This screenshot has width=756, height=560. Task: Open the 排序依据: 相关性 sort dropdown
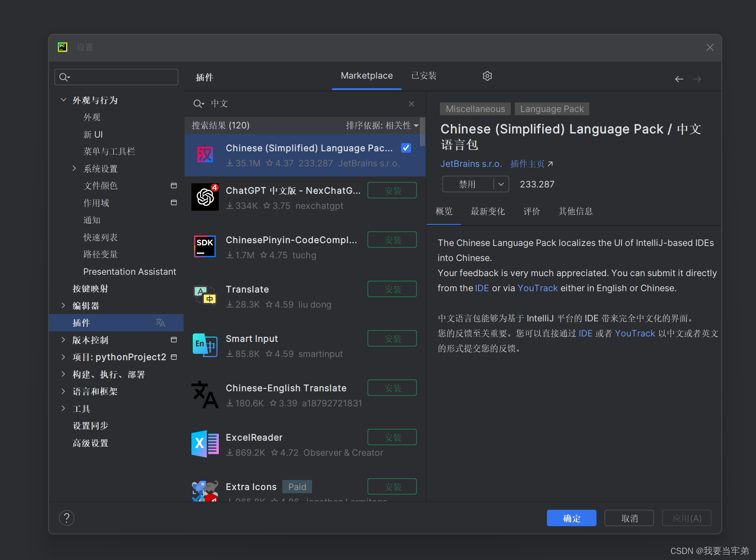[x=382, y=125]
